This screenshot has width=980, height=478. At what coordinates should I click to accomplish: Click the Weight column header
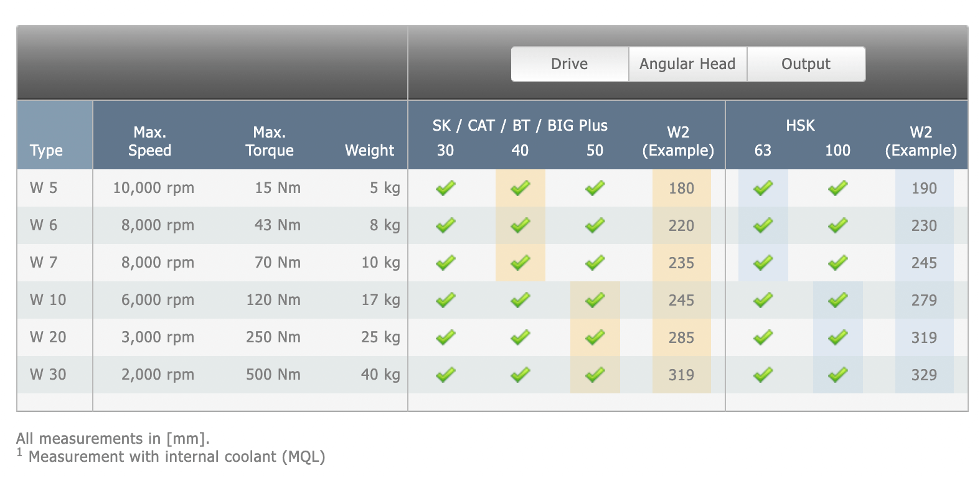[370, 151]
